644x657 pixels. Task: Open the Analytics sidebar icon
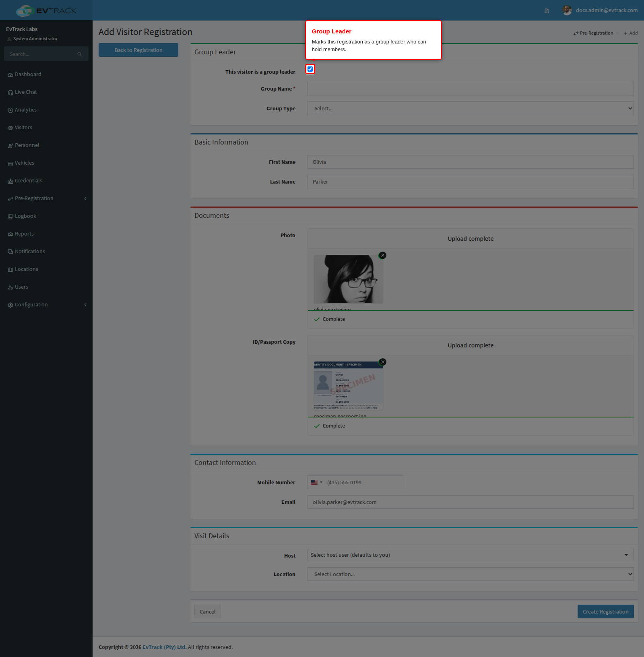[x=10, y=110]
